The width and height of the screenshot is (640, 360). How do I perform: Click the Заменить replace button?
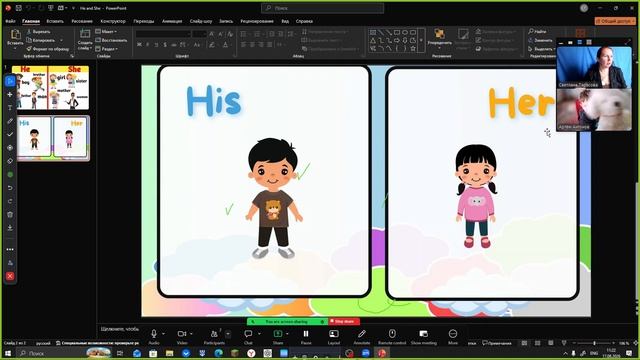(541, 40)
